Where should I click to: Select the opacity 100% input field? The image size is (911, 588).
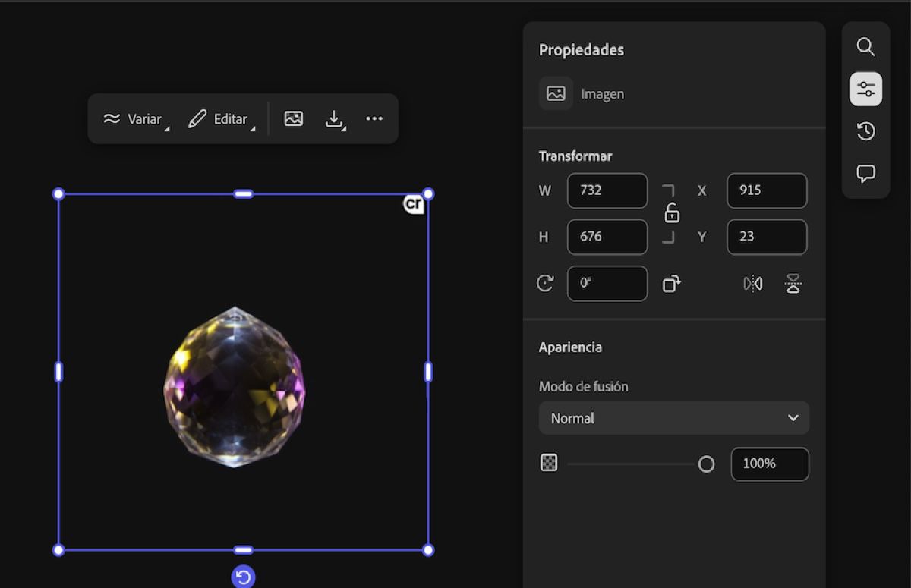coord(769,464)
